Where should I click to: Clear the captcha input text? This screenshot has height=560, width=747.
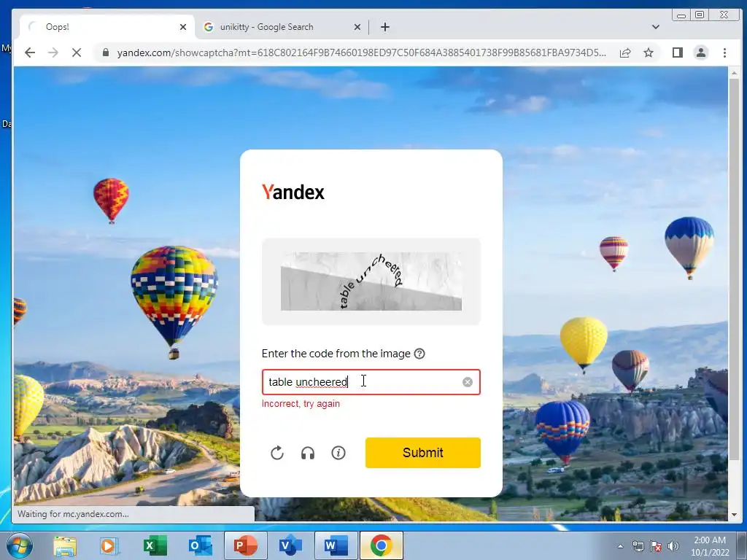click(468, 382)
